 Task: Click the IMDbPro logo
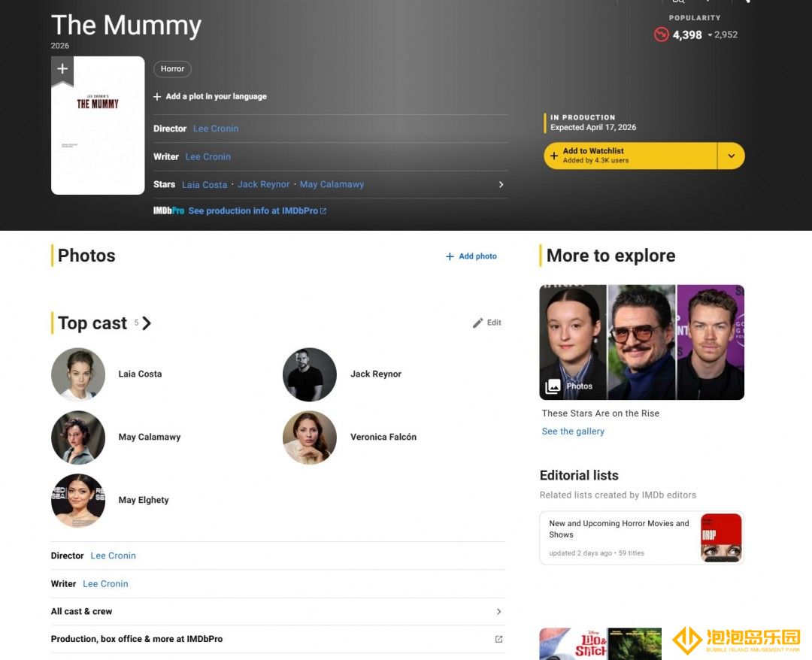click(169, 210)
